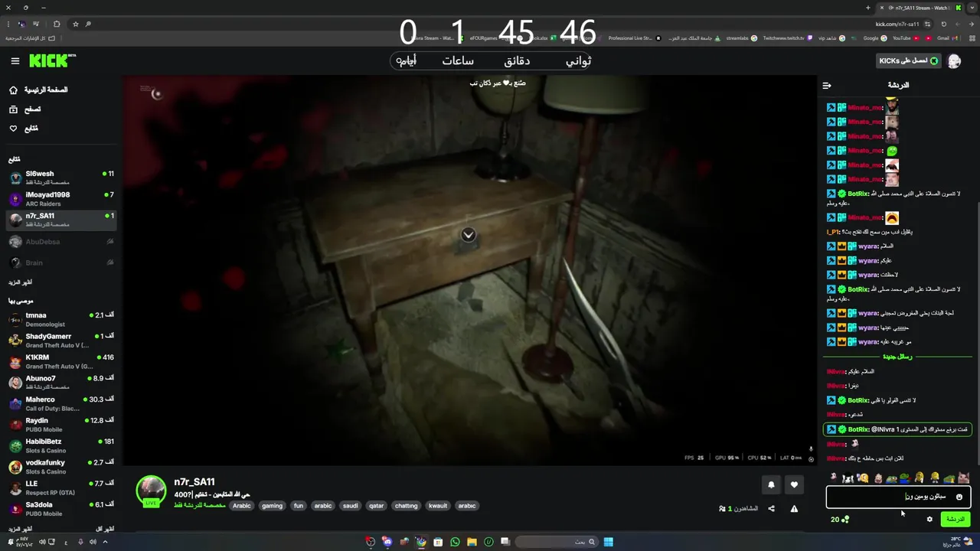Screen dimensions: 980x551
Task: Open Sa3dola recommended channel
Action: pos(61,509)
